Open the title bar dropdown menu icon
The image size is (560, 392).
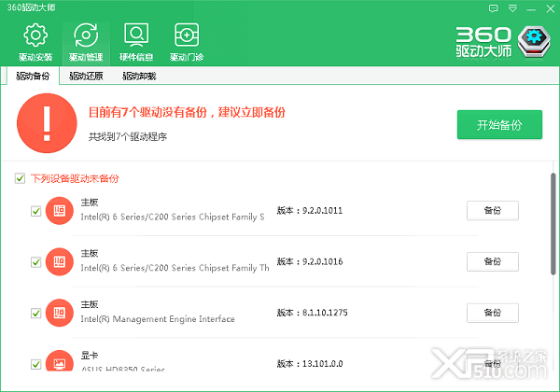(x=512, y=8)
